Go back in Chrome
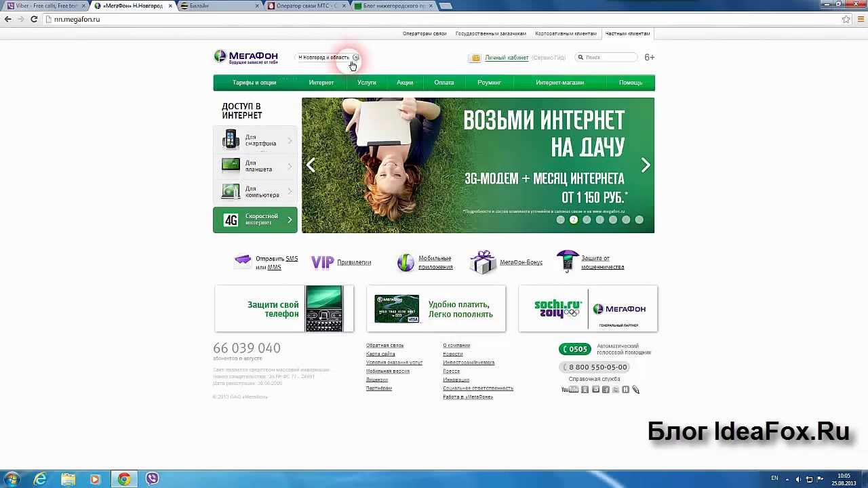 8,19
